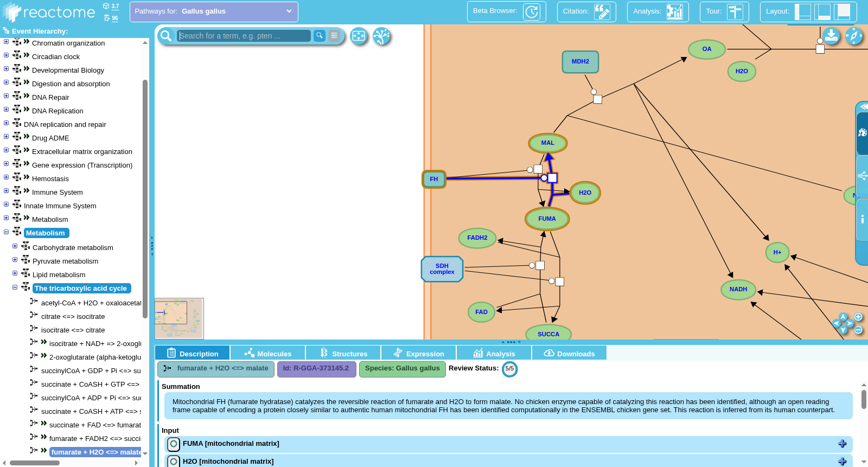Click the compass navigation icon
The image size is (868, 467).
click(x=854, y=36)
